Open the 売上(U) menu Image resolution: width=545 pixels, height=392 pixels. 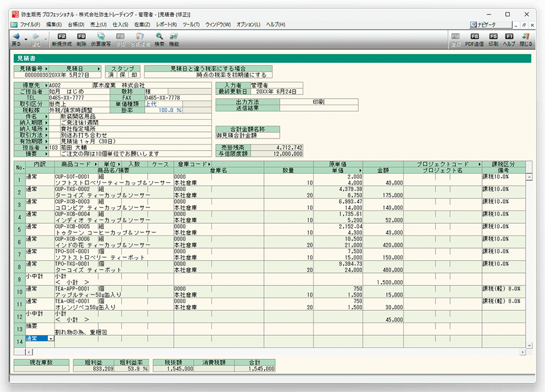click(x=98, y=25)
